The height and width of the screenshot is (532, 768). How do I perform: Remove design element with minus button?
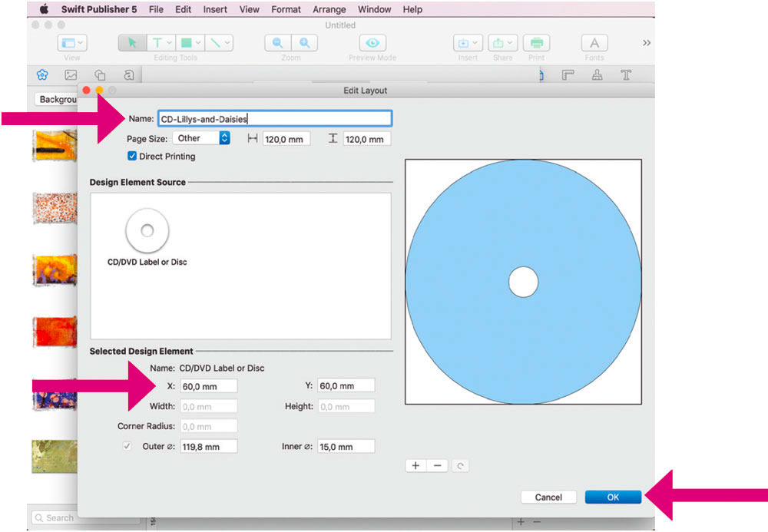click(x=438, y=465)
